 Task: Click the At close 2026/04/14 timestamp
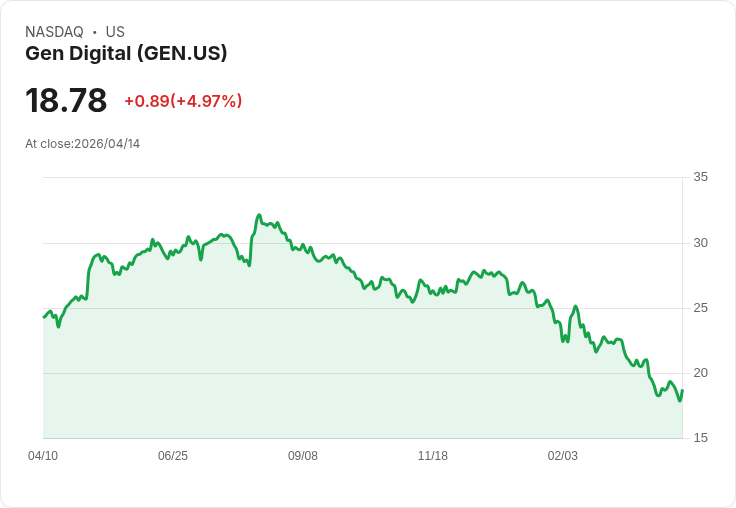coord(83,144)
